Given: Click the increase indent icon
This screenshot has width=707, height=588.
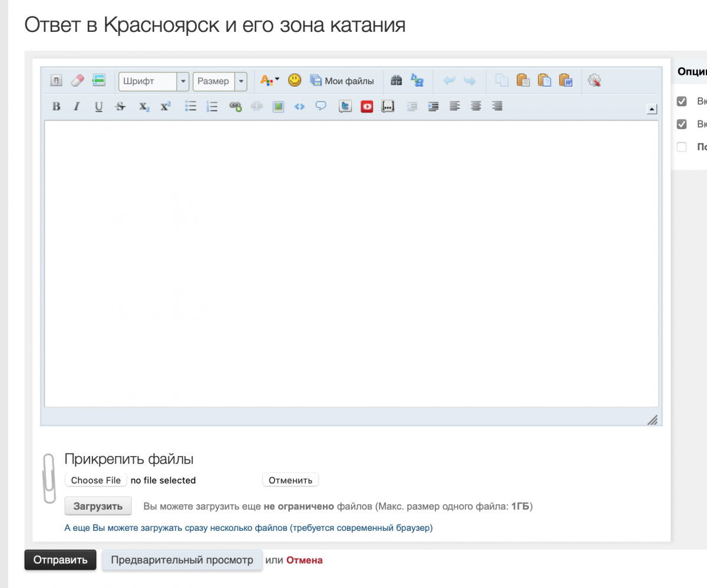Looking at the screenshot, I should (433, 107).
